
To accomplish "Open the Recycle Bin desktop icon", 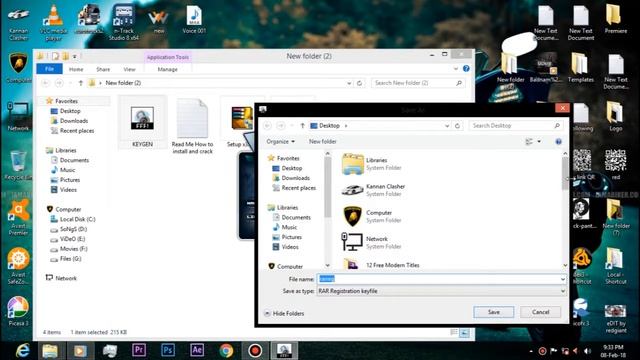I will pyautogui.click(x=18, y=165).
